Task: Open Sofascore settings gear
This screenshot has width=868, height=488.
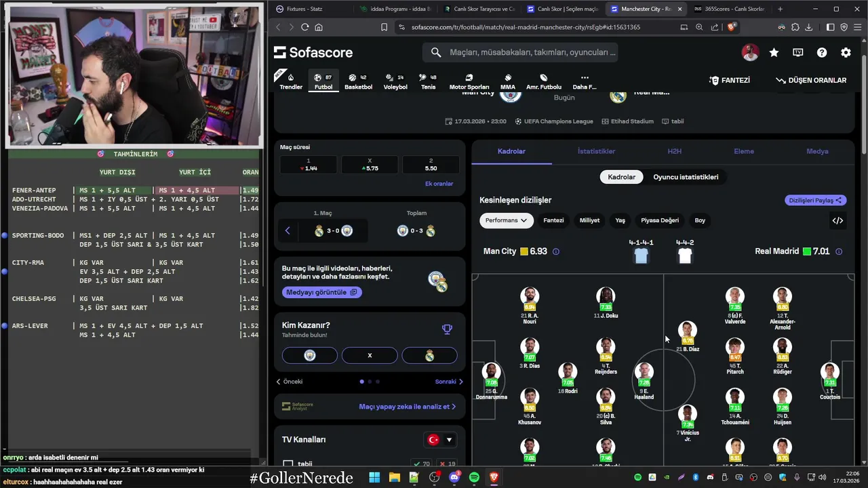Action: pos(846,52)
